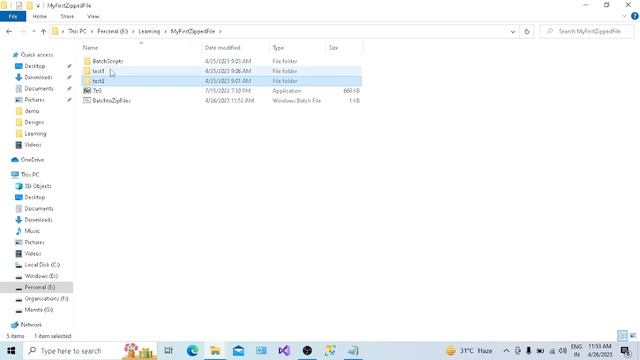The image size is (640, 360).
Task: Select This PC in navigation pane
Action: pyautogui.click(x=30, y=175)
